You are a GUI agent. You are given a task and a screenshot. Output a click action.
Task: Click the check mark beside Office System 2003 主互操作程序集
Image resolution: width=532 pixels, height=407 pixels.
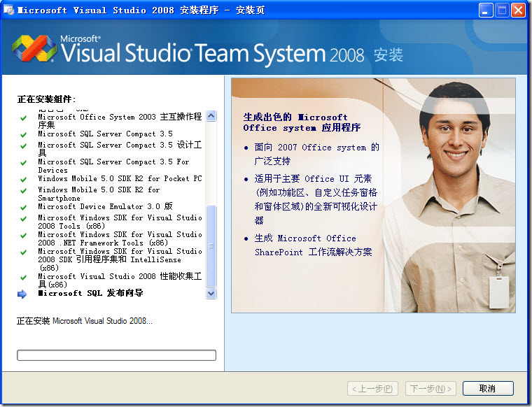[x=23, y=118]
